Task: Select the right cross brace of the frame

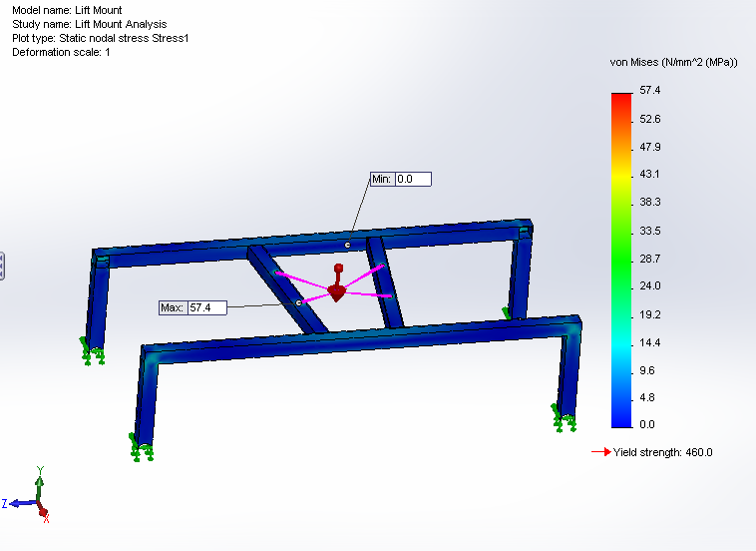Action: tap(384, 282)
